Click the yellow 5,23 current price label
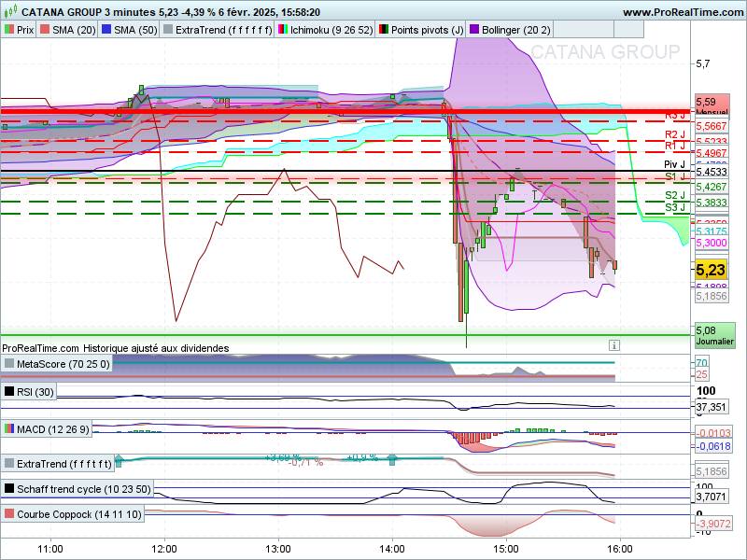 711,269
